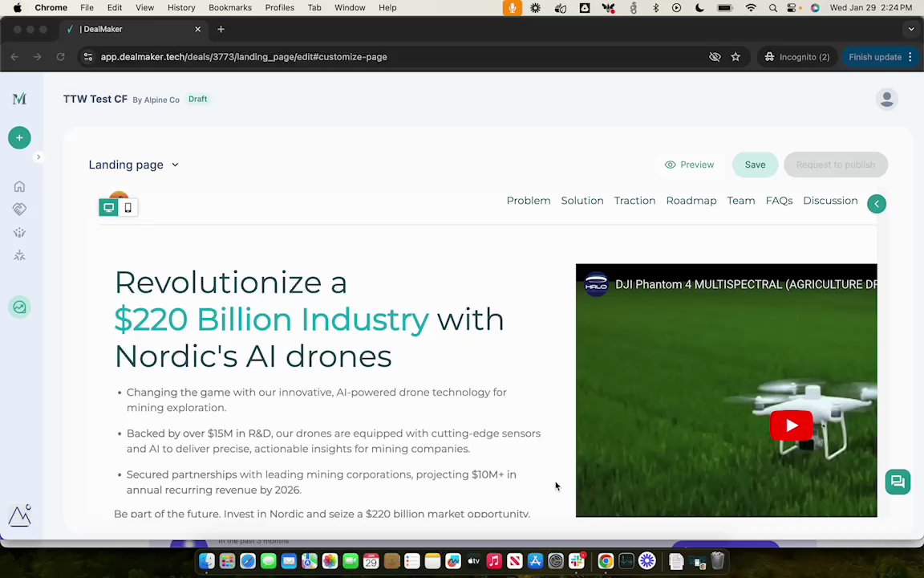Open the History menu
Image resolution: width=924 pixels, height=578 pixels.
(181, 8)
